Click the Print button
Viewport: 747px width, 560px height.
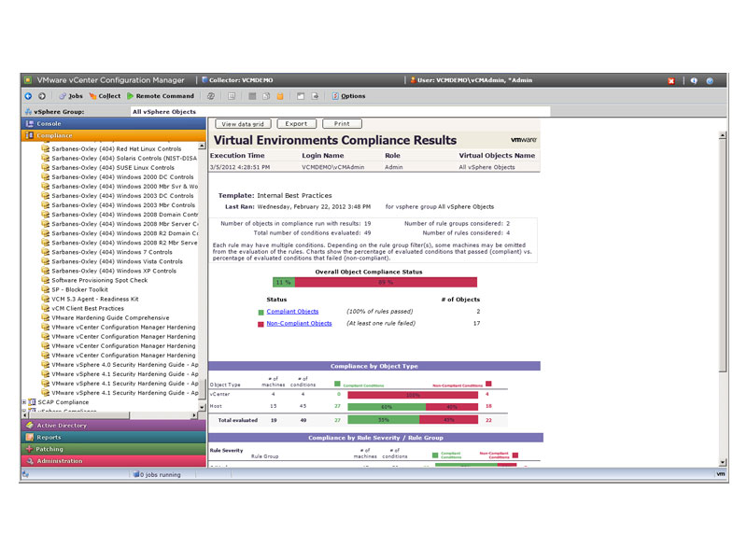pyautogui.click(x=342, y=124)
